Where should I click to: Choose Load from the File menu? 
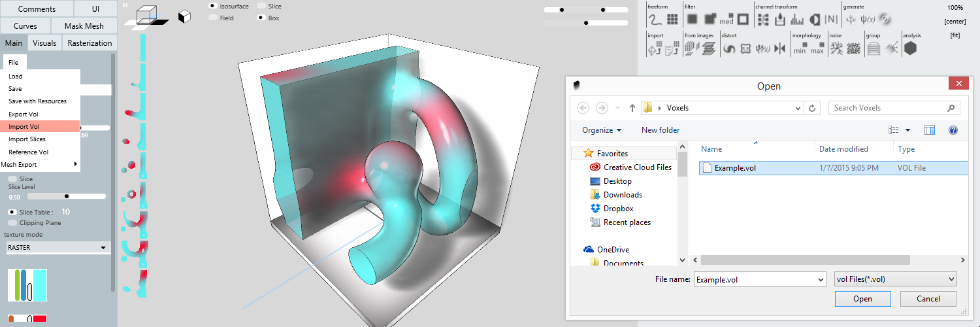click(40, 77)
